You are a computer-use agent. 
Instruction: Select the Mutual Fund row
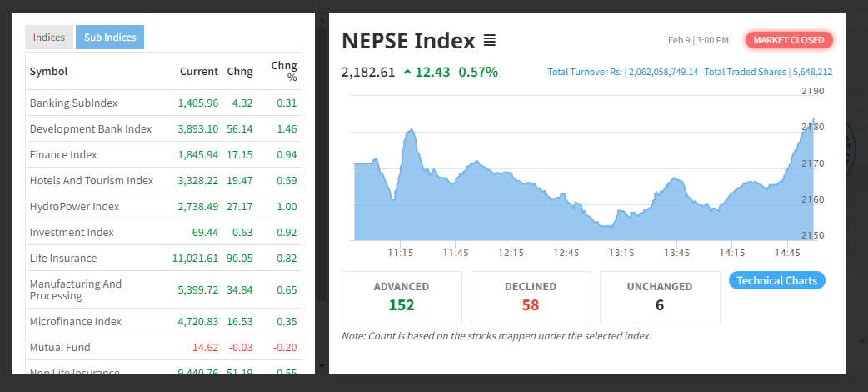60,347
